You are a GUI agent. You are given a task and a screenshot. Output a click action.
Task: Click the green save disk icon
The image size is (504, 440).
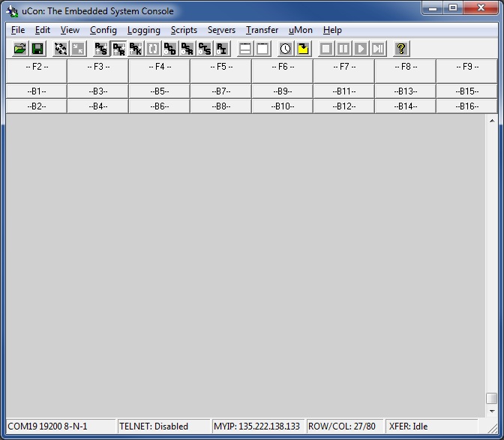(x=37, y=49)
